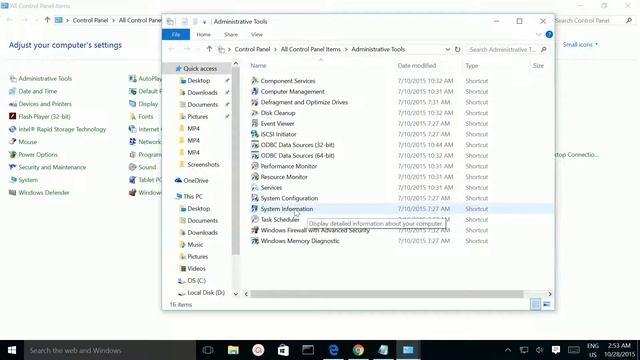This screenshot has height=360, width=640.
Task: Open Small icons view dropdown in Control Panel
Action: pos(580,44)
